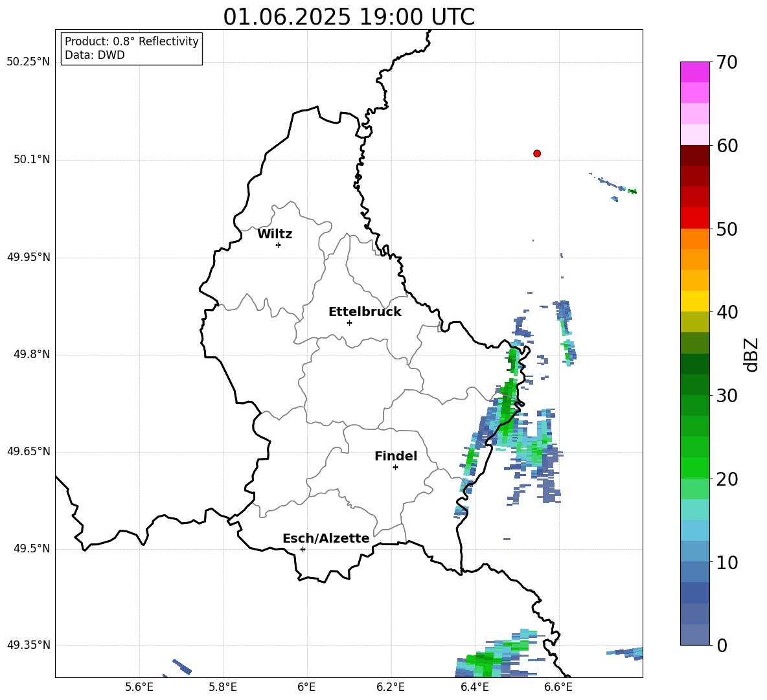Click the Ettelbruck station label

[x=365, y=312]
